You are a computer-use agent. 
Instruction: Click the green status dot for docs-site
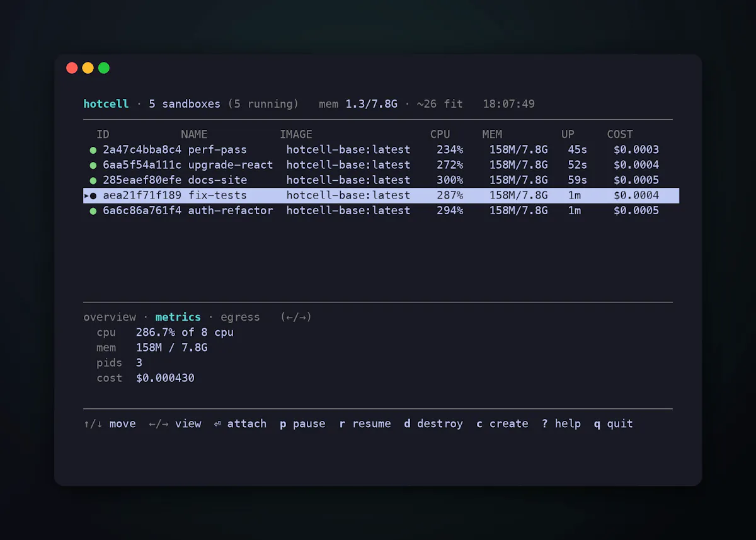93,180
